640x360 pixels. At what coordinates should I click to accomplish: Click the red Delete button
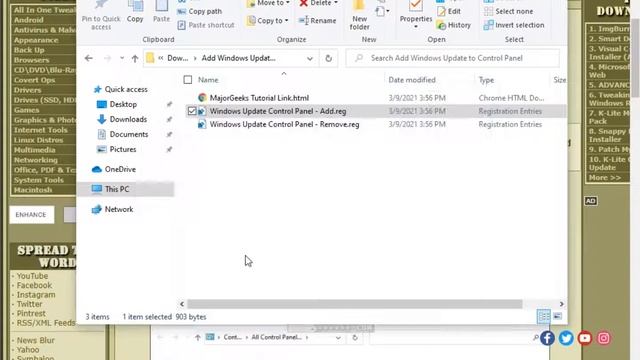point(318,3)
